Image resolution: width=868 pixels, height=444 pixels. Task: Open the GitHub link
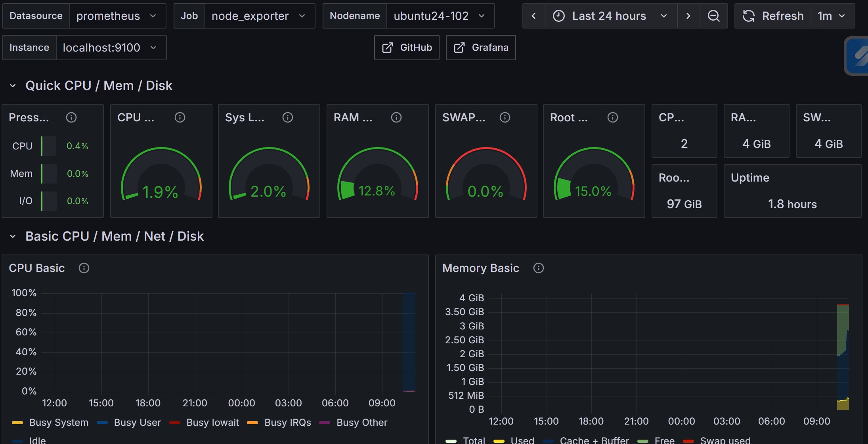(x=407, y=48)
